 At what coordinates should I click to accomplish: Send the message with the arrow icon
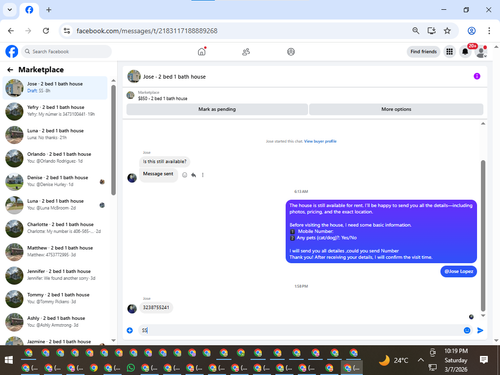tap(480, 330)
